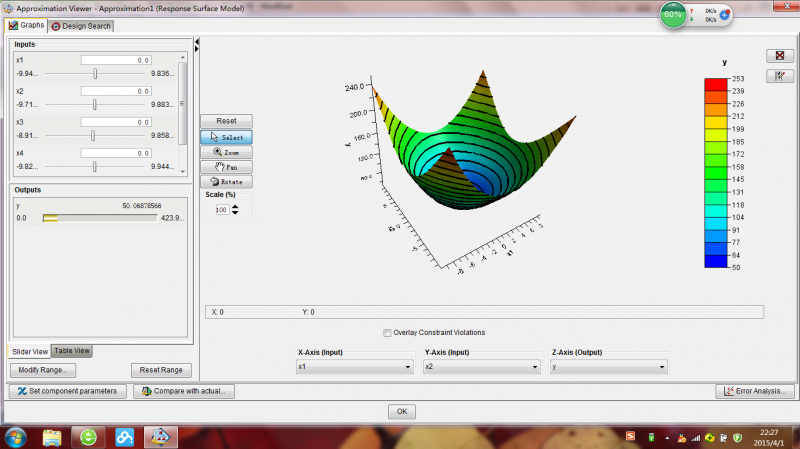
Task: Open the Y-Axis (Input) dropdown
Action: pos(482,367)
